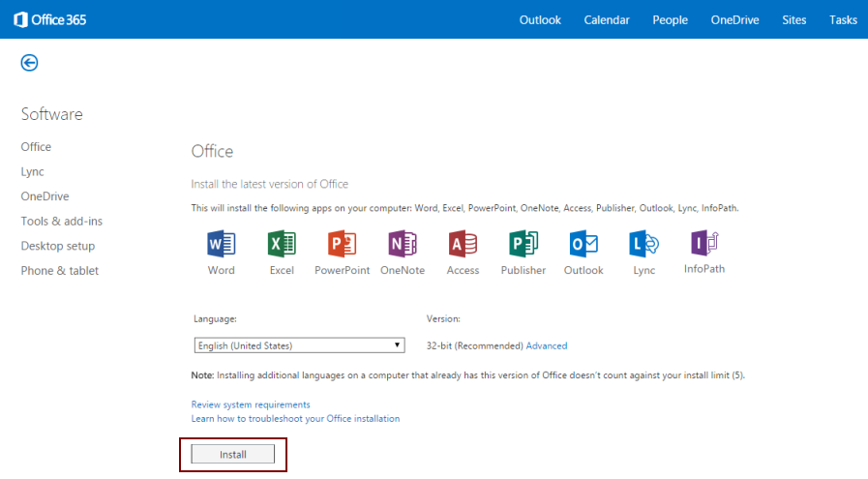Click 'Install the latest version of Office' text

point(270,184)
